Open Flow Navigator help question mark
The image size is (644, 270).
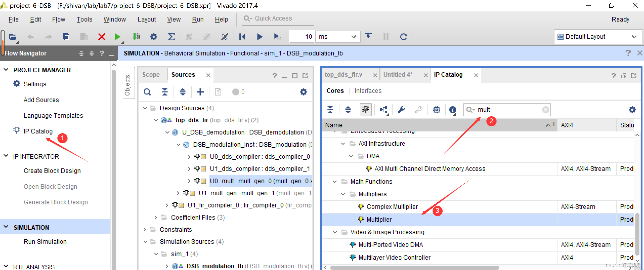(102, 53)
